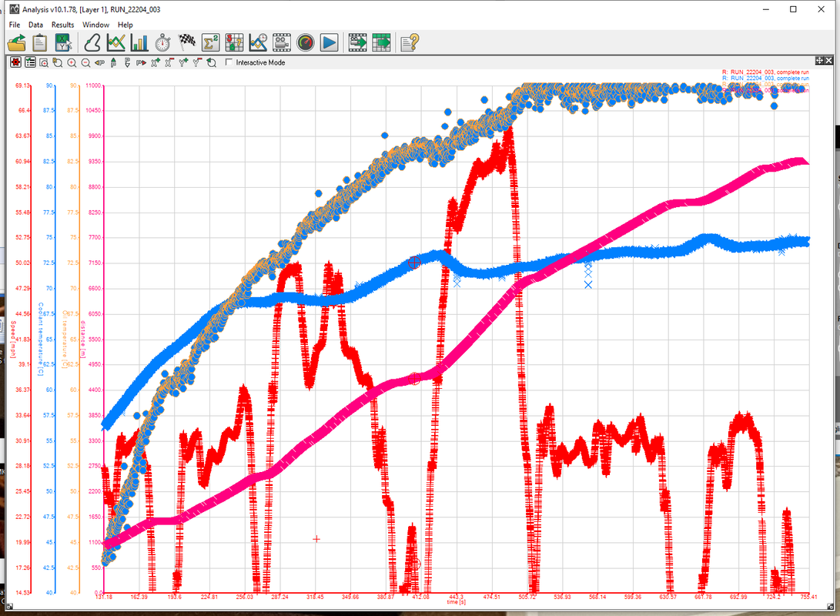Click the stopwatch lap times icon
This screenshot has width=840, height=616.
[x=163, y=43]
